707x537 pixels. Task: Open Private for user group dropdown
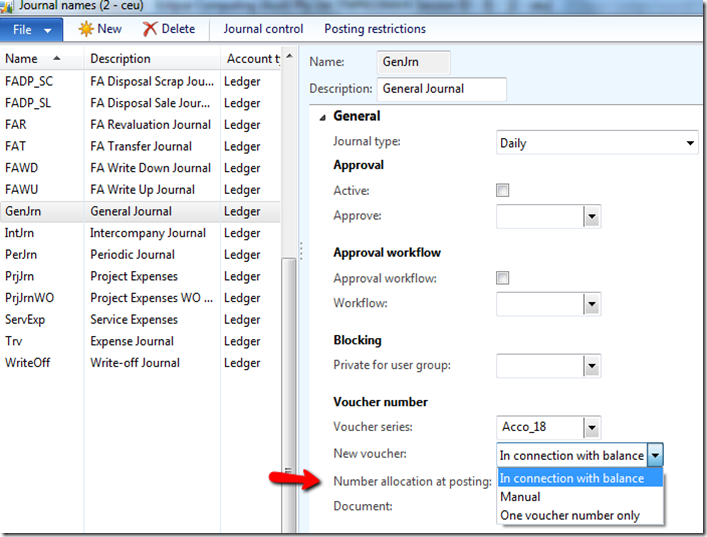592,366
